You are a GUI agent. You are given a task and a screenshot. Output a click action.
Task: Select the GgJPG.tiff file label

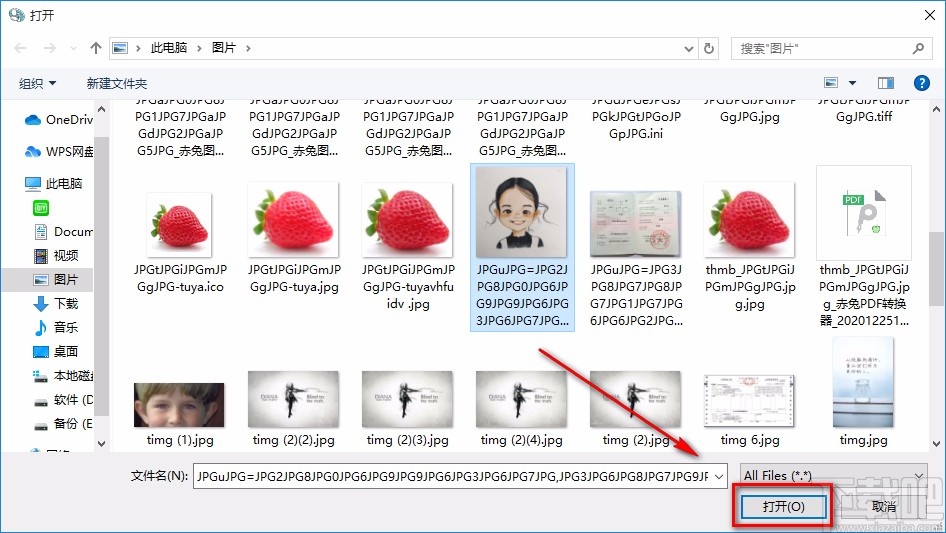tap(864, 116)
